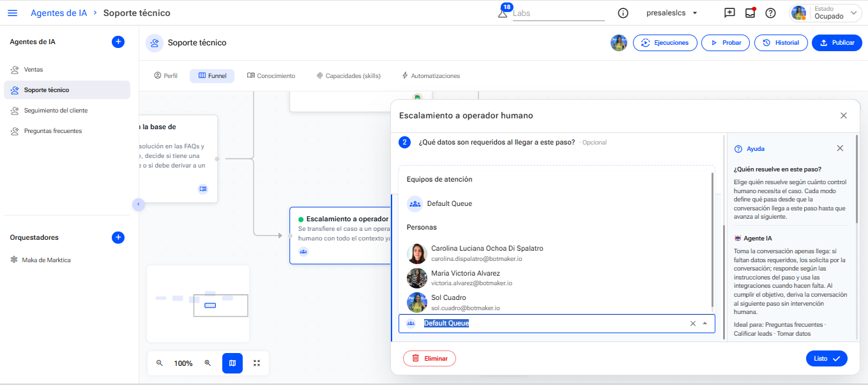Open the Preguntas frecuentes agent
868x385 pixels.
(67, 130)
